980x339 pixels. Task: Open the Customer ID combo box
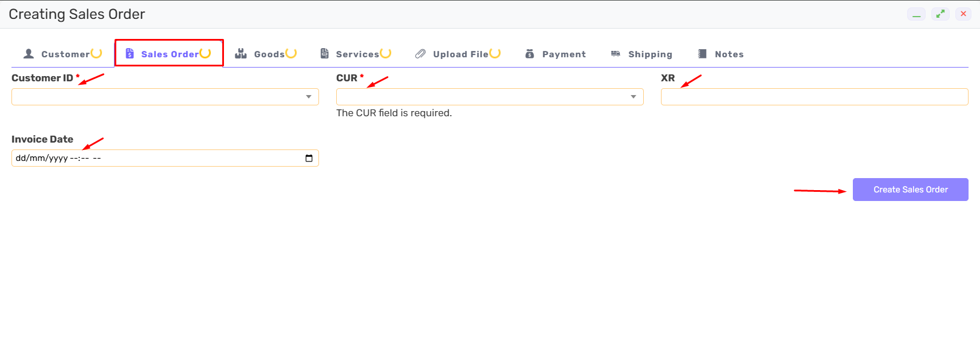point(165,97)
